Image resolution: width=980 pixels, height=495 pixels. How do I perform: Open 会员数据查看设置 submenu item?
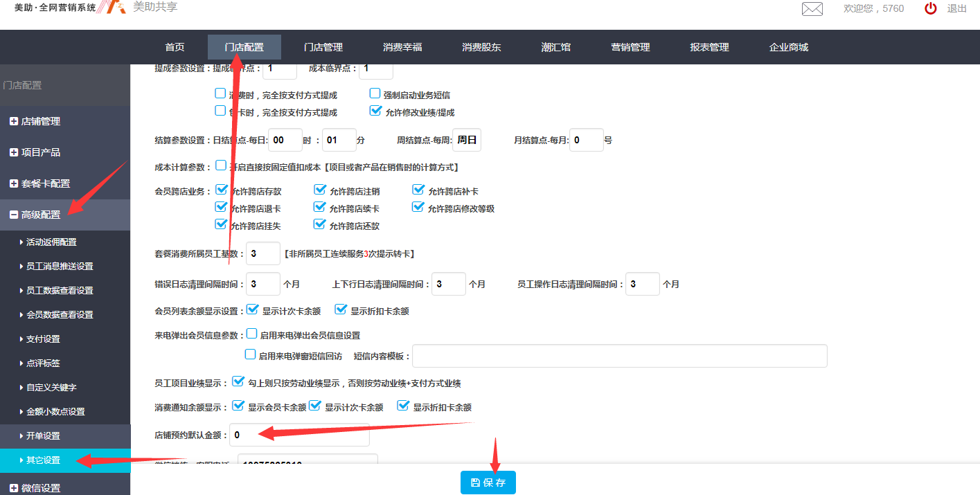[x=60, y=315]
